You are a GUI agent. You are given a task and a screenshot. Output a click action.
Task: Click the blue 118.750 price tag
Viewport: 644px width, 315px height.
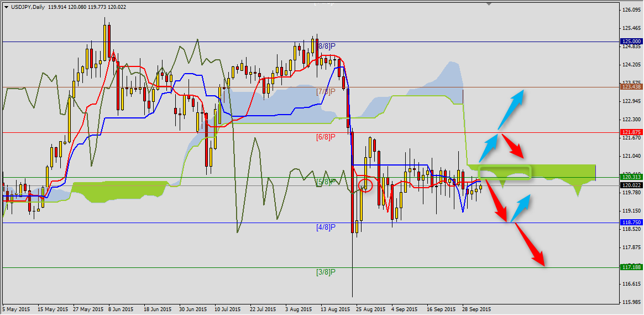pyautogui.click(x=631, y=223)
